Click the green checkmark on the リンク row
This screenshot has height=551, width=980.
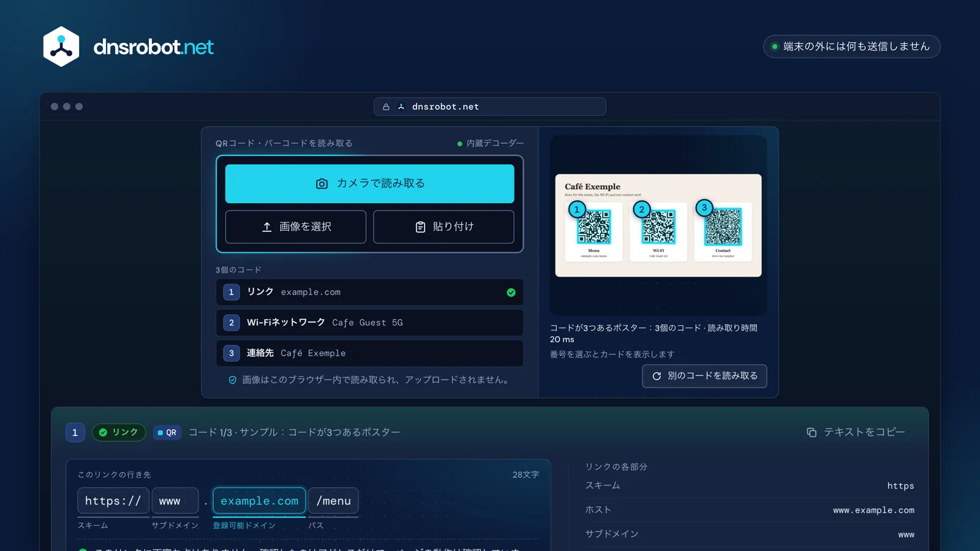(511, 293)
